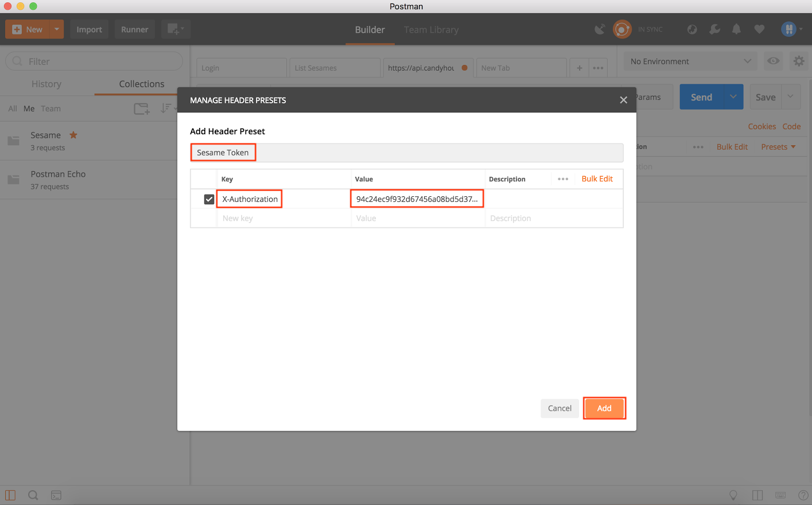812x505 pixels.
Task: Uncheck the X-Authorization header checkbox
Action: tap(209, 199)
